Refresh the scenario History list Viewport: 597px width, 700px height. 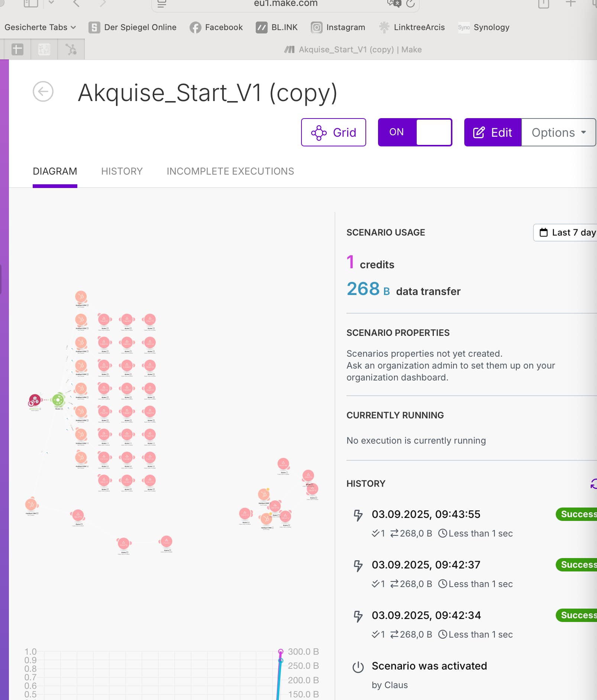(593, 483)
